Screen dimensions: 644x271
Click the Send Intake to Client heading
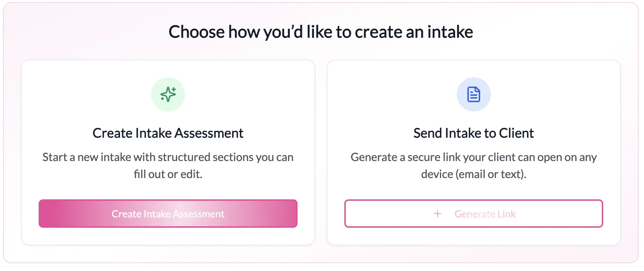473,133
